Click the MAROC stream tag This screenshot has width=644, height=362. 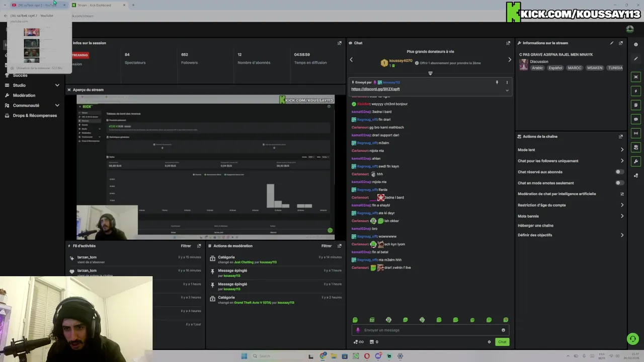tap(574, 68)
